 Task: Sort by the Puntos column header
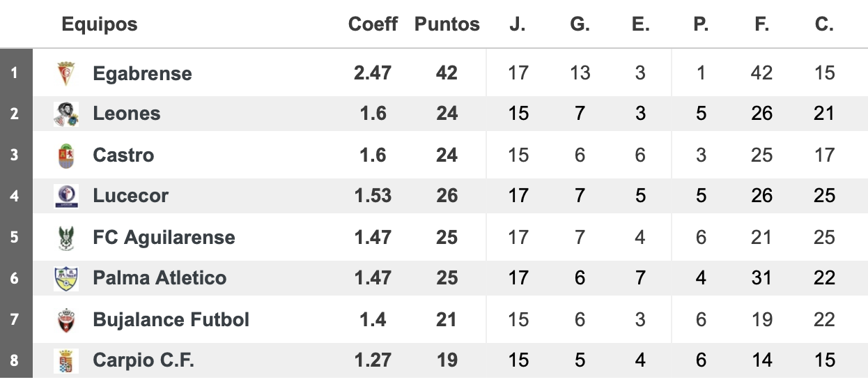[x=447, y=24]
